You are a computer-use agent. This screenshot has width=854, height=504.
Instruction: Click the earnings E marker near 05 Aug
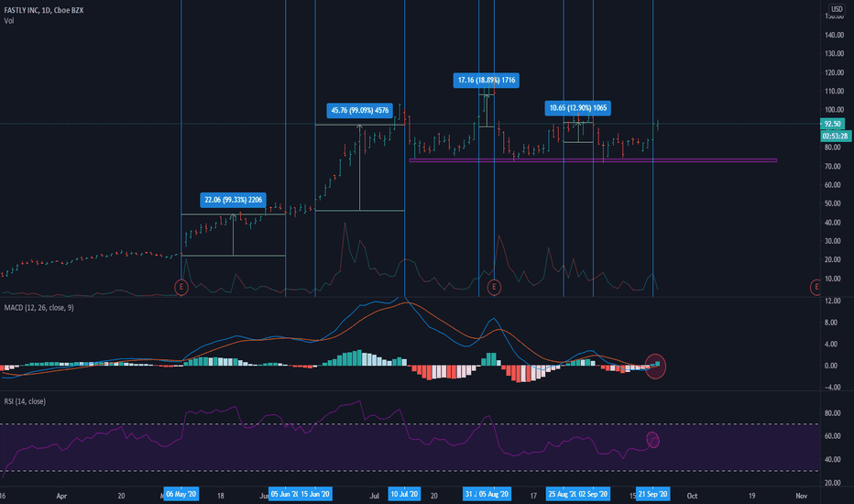coord(494,287)
